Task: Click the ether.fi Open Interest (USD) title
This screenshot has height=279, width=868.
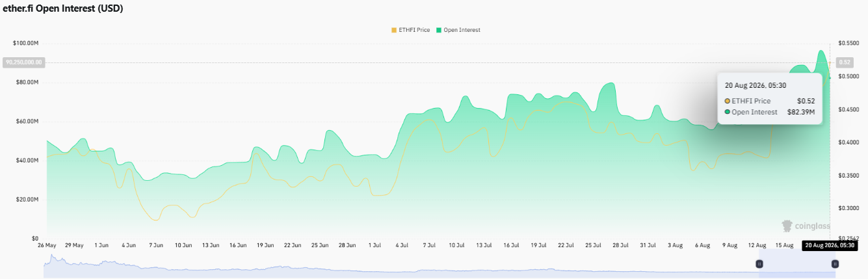Action: (63, 8)
